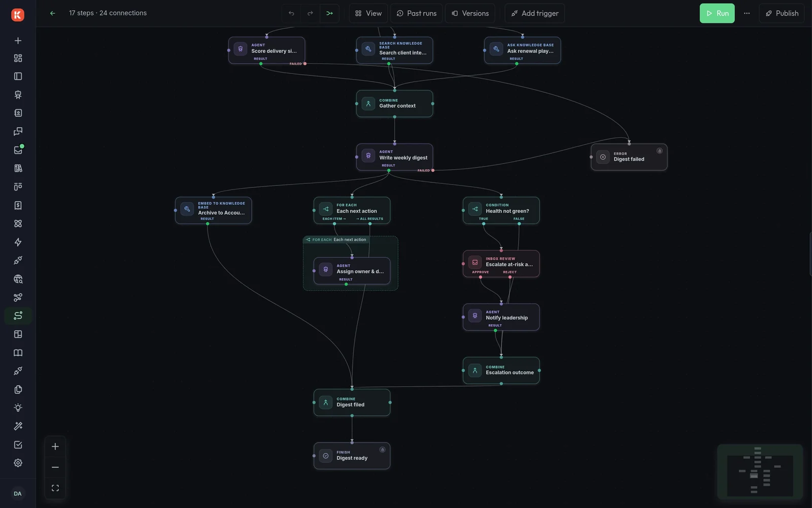The height and width of the screenshot is (508, 812).
Task: Zoom out on the canvas
Action: [x=55, y=467]
